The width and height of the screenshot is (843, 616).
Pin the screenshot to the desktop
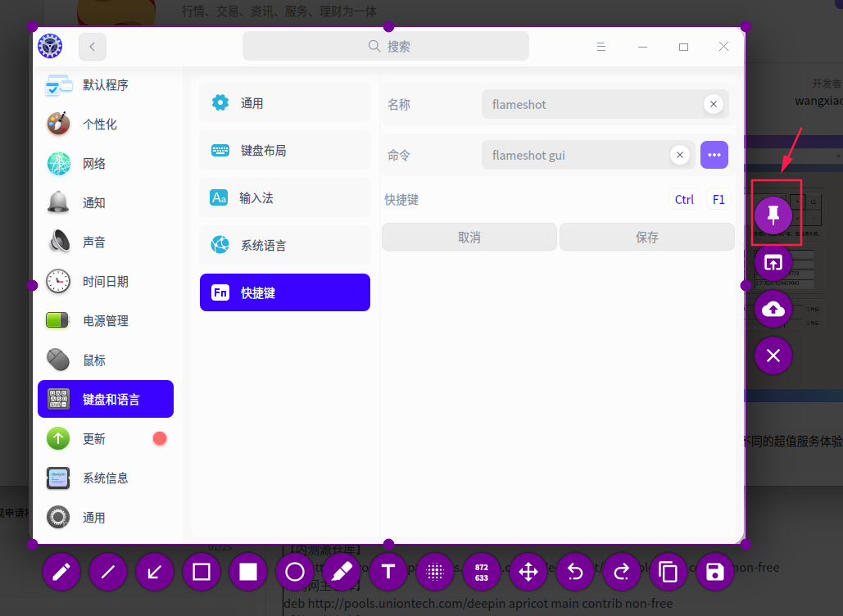pyautogui.click(x=773, y=215)
